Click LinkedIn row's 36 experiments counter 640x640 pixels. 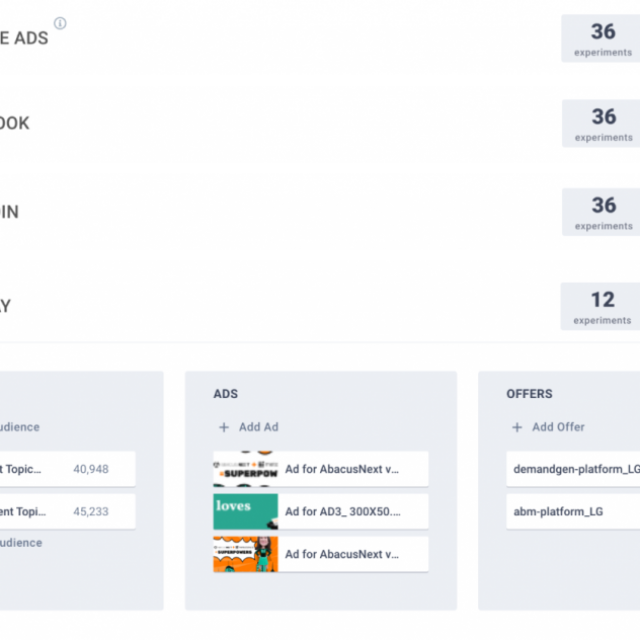pos(602,211)
